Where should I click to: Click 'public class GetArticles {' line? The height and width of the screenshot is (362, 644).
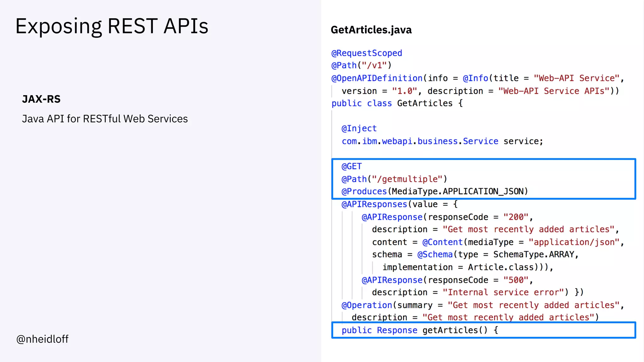click(x=397, y=103)
